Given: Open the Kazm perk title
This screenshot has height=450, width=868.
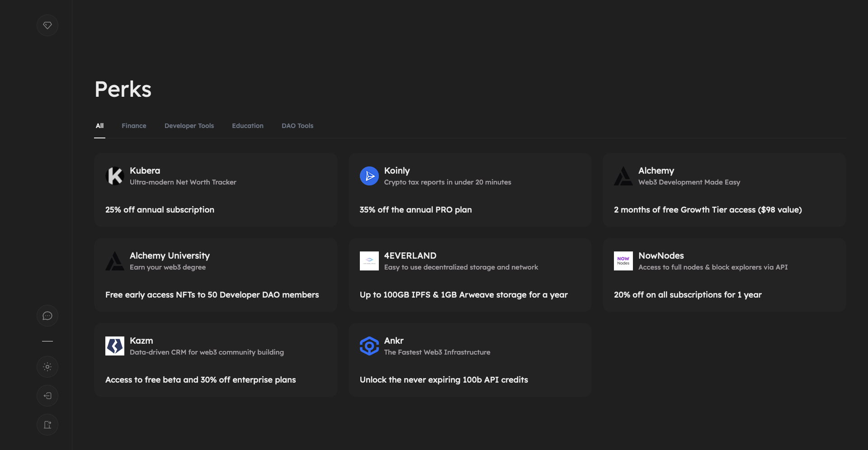Looking at the screenshot, I should pos(141,341).
